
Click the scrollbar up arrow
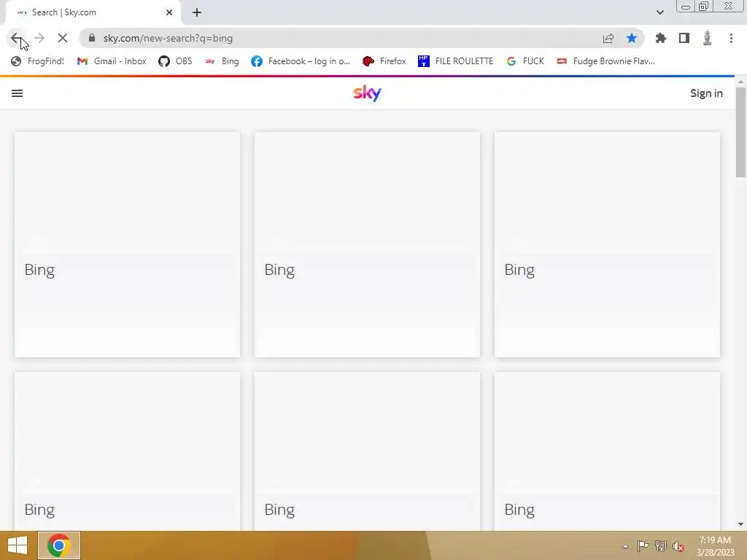click(740, 82)
